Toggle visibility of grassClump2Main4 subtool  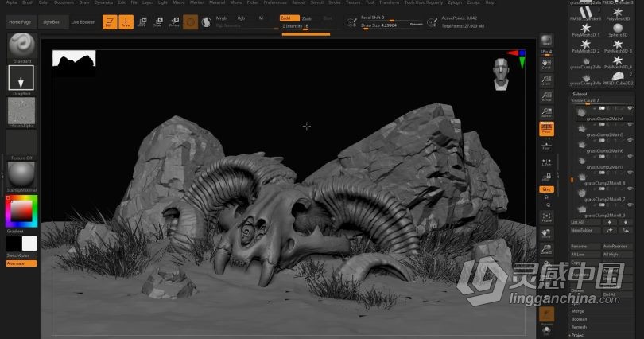pyautogui.click(x=630, y=108)
